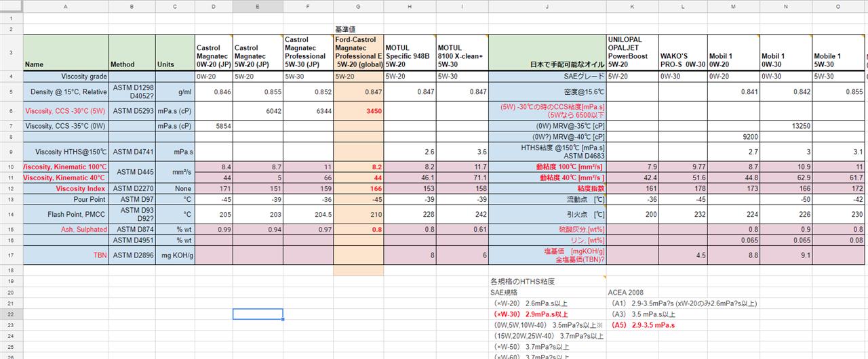Select 'Castrol Magnatec 0W-20 (JP)' header cell
This screenshot has width=868, height=359.
[x=214, y=52]
